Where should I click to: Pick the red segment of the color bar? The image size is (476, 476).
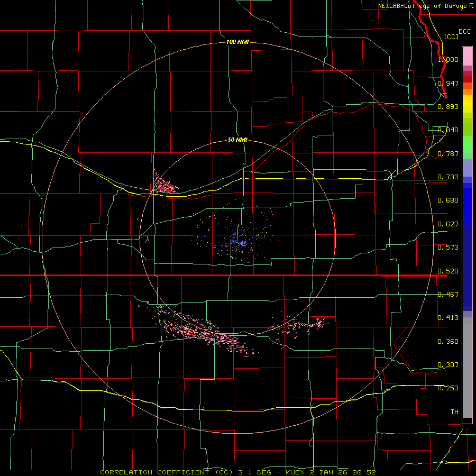467,79
